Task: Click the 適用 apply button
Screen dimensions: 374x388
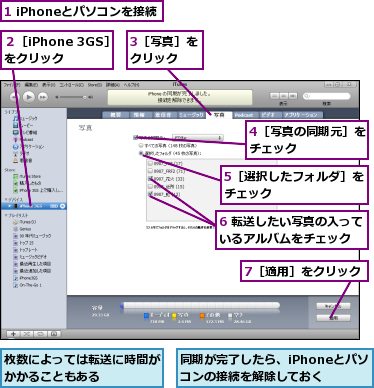Action: (333, 318)
